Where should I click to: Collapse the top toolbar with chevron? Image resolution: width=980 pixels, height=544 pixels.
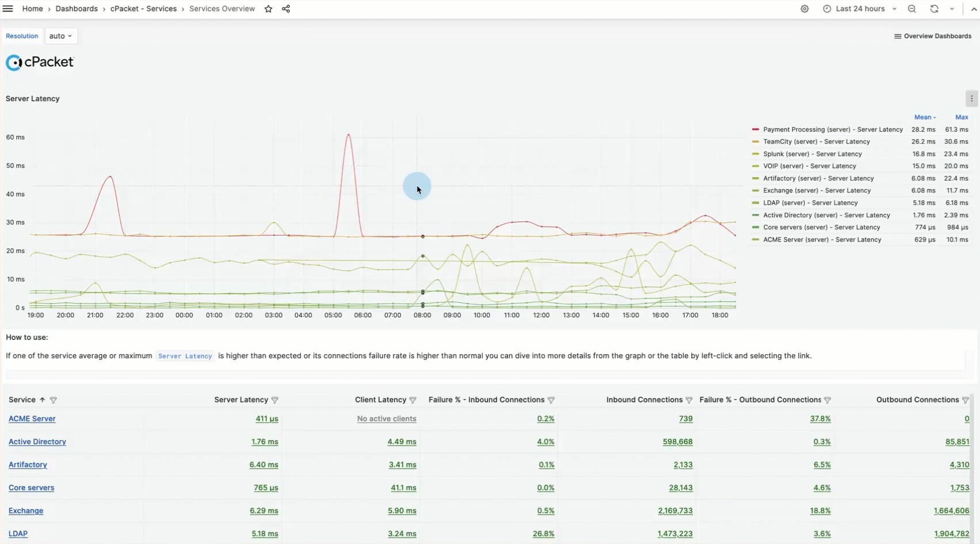click(x=974, y=9)
